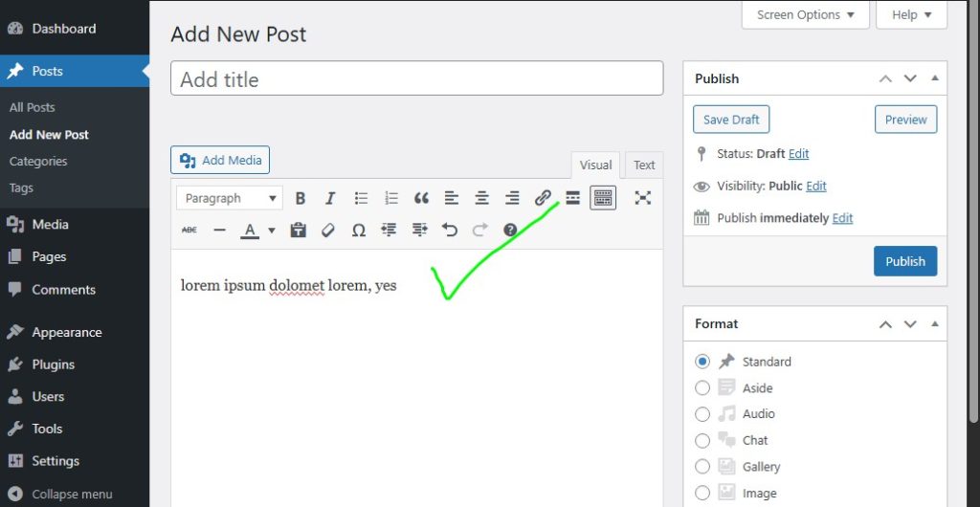Select the Chat post format
Viewport: 980px width, 507px height.
pyautogui.click(x=702, y=441)
